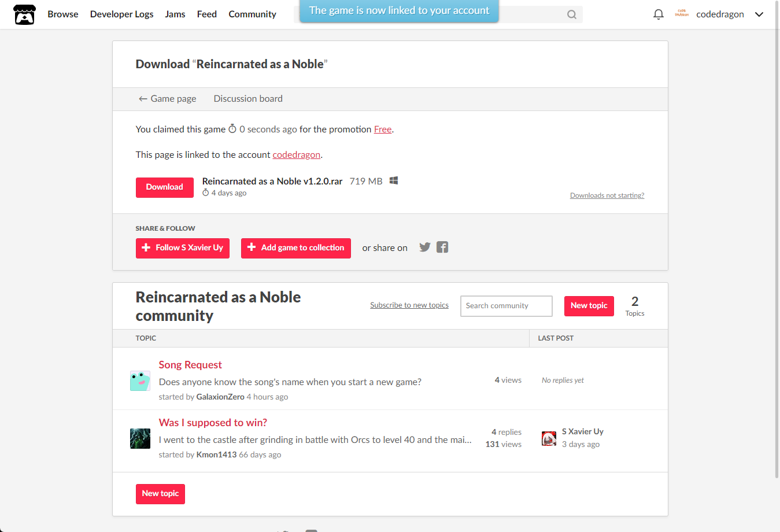Click the '4 hours ago' timestamp
This screenshot has width=780, height=532.
pos(267,397)
